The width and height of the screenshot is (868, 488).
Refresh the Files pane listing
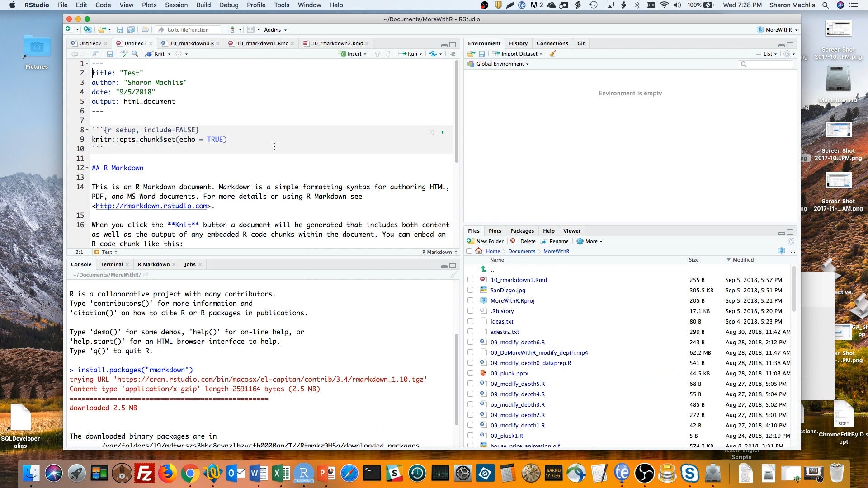pos(791,241)
